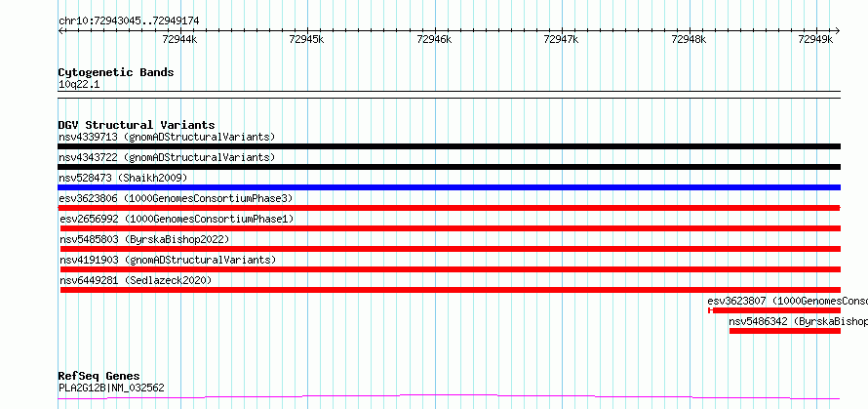Click the RefSeq Genes track title

(99, 377)
